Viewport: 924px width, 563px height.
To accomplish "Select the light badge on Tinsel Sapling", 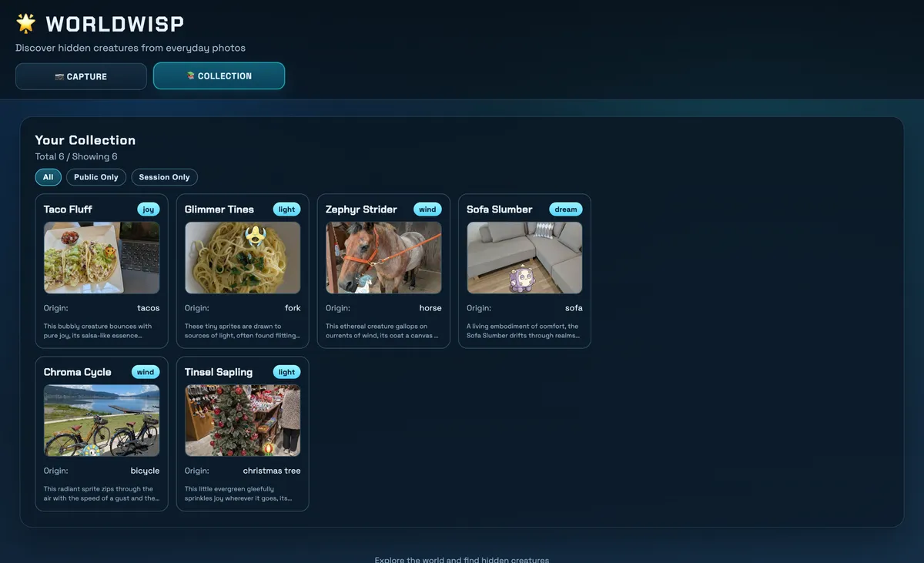I will 286,371.
